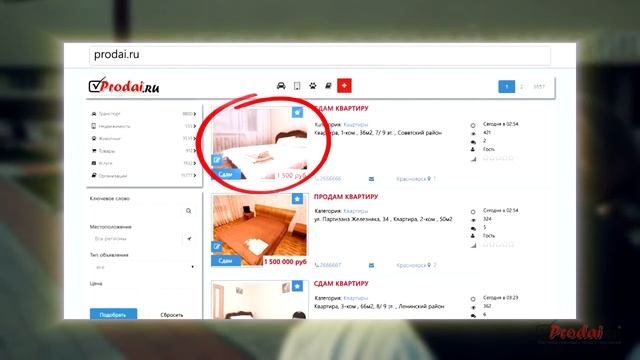This screenshot has height=360, width=640.
Task: Click the Prodai.ru logo
Action: click(124, 86)
